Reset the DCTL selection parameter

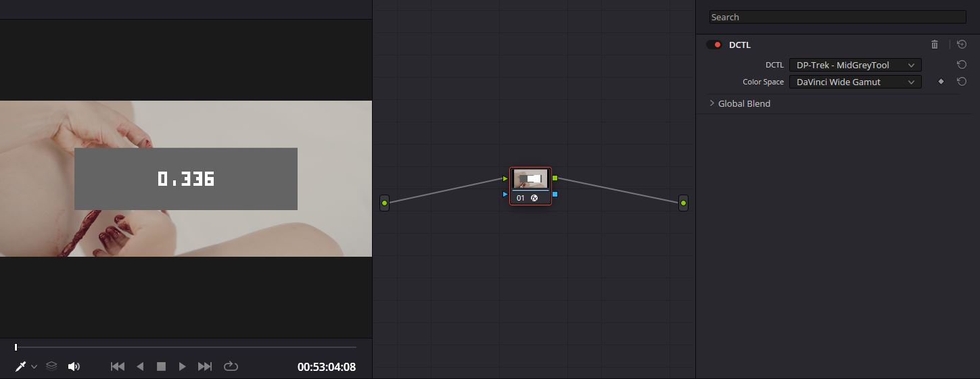pos(962,65)
